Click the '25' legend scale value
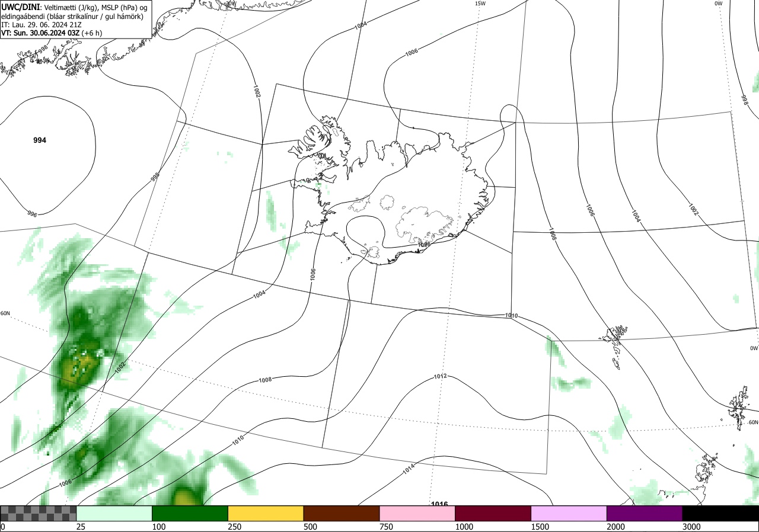This screenshot has height=532, width=759. pos(81,527)
